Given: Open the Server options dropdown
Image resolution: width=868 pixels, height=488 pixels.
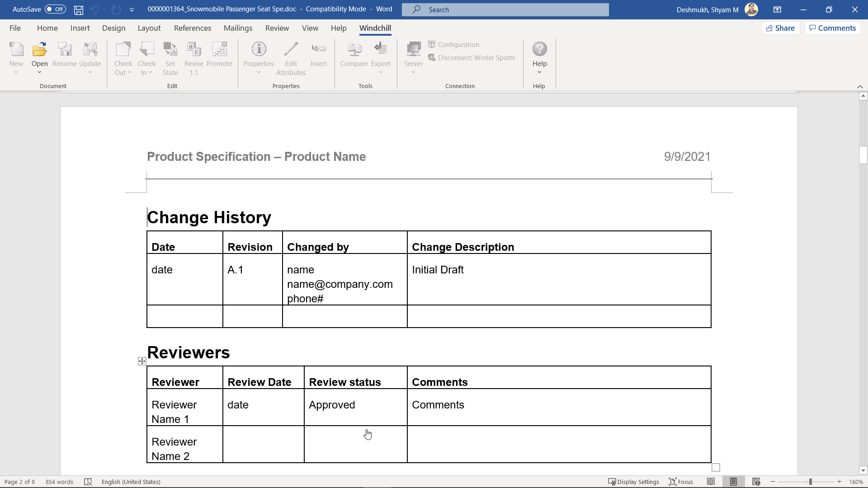Looking at the screenshot, I should pyautogui.click(x=413, y=71).
